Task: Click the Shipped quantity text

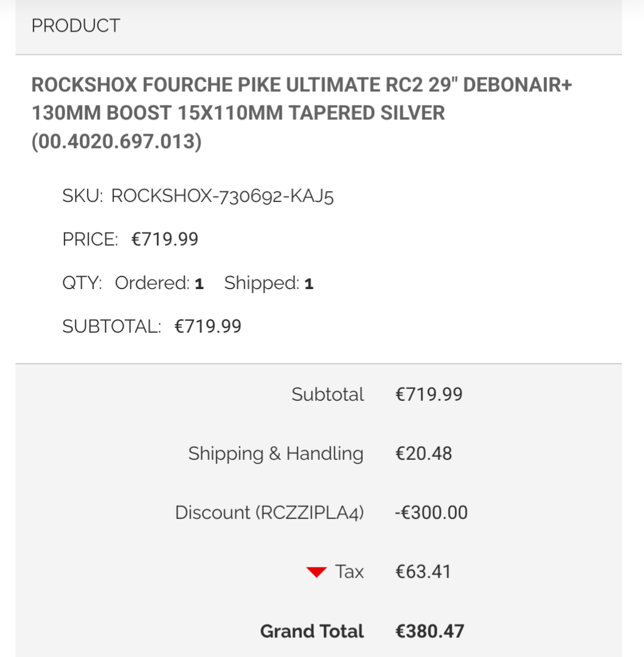Action: tap(269, 283)
